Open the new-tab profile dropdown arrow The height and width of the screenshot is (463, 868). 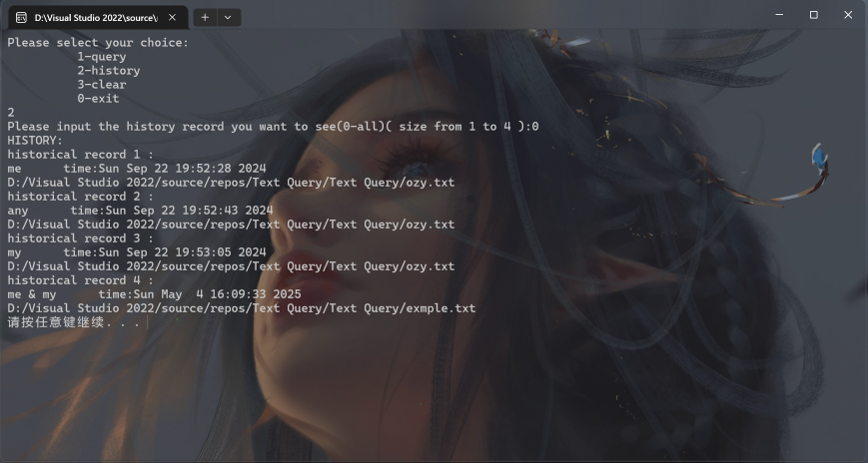click(x=228, y=18)
